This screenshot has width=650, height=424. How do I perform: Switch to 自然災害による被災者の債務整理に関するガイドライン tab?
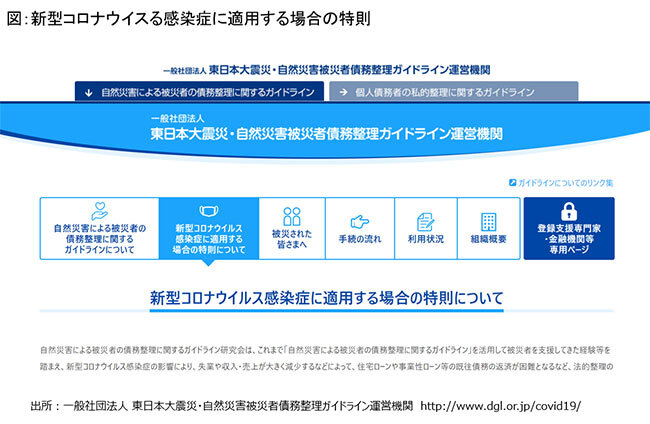click(200, 91)
